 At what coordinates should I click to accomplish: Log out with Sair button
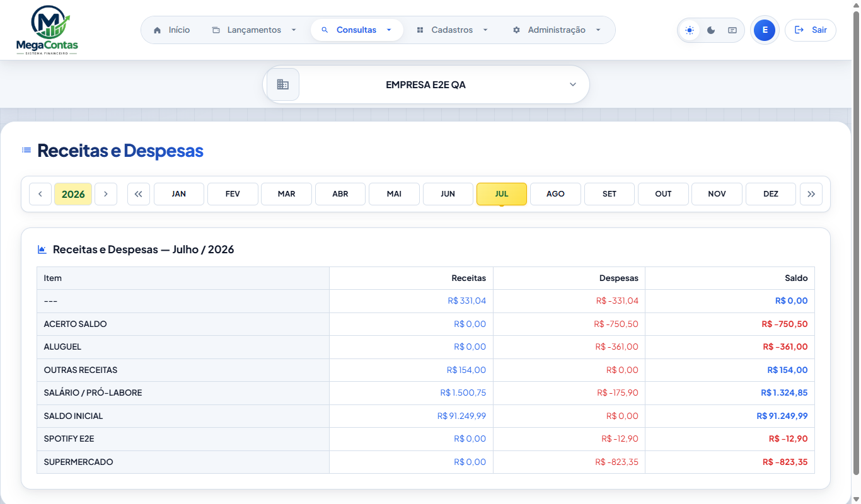click(x=811, y=30)
